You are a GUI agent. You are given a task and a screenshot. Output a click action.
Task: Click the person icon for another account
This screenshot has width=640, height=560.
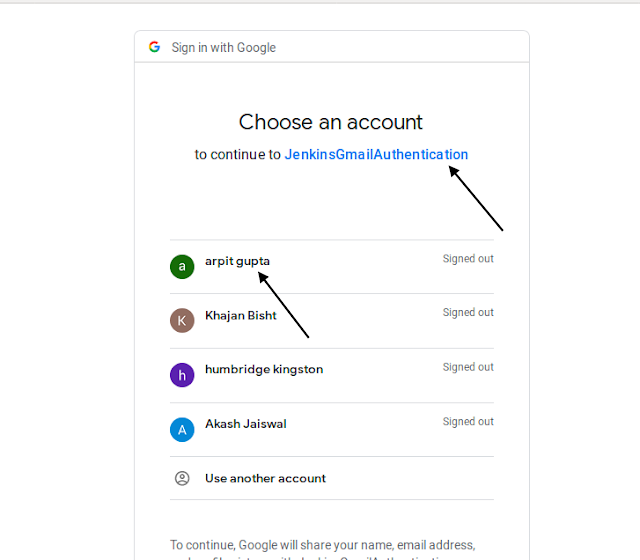pyautogui.click(x=182, y=478)
